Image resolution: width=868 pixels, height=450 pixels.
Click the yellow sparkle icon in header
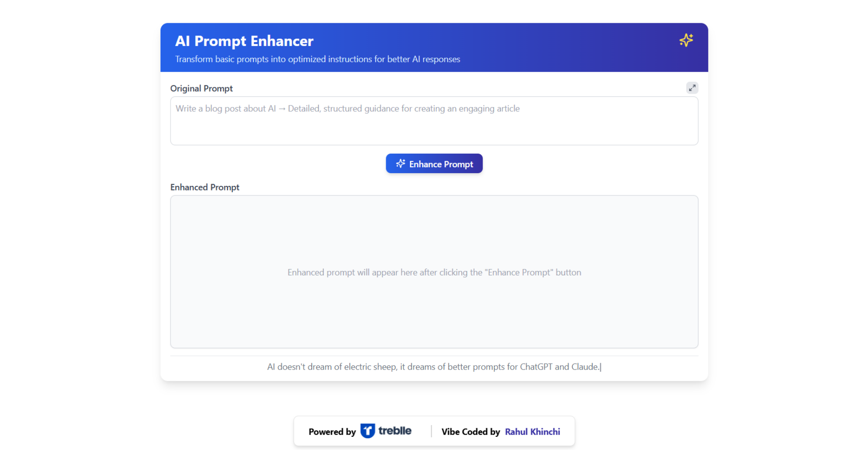coord(686,40)
